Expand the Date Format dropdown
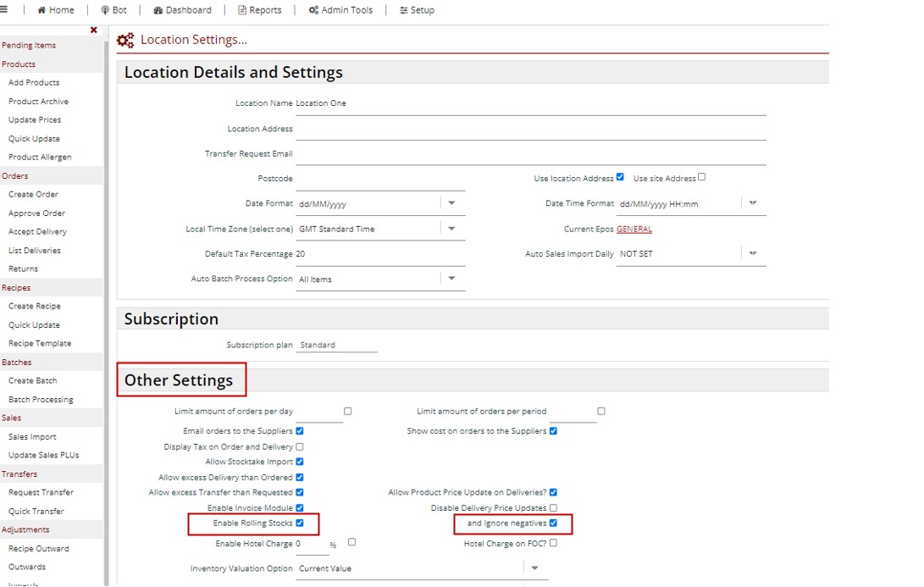The height and width of the screenshot is (587, 924). click(x=451, y=203)
